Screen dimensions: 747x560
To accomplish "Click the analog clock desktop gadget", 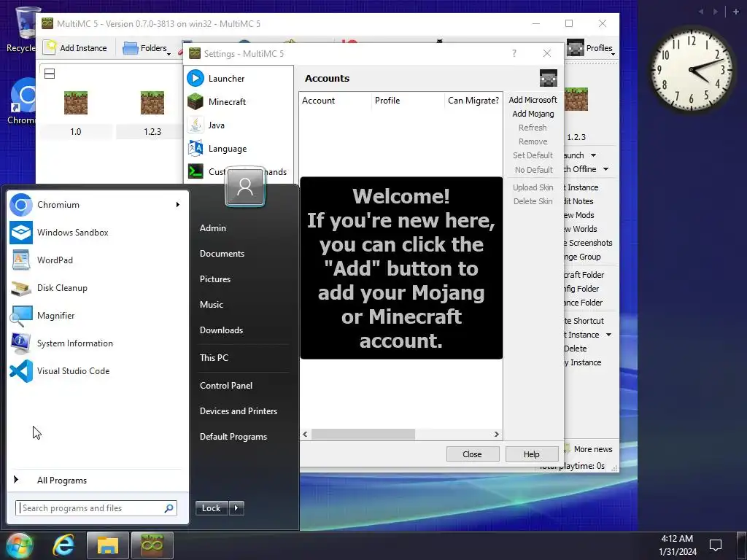I will click(x=692, y=69).
